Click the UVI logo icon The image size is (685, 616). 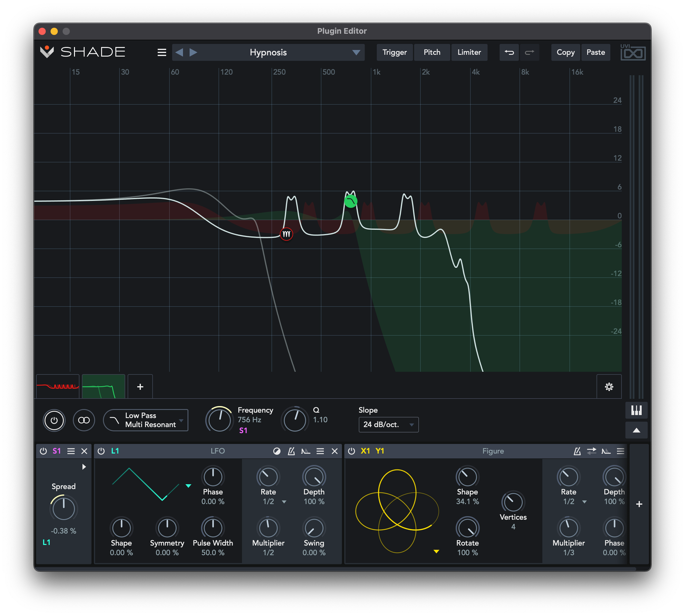633,52
